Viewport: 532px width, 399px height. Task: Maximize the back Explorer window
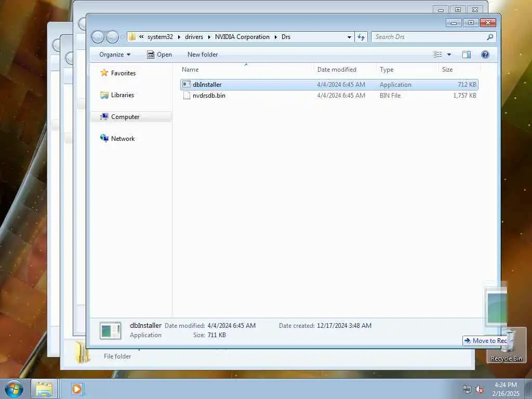click(458, 9)
